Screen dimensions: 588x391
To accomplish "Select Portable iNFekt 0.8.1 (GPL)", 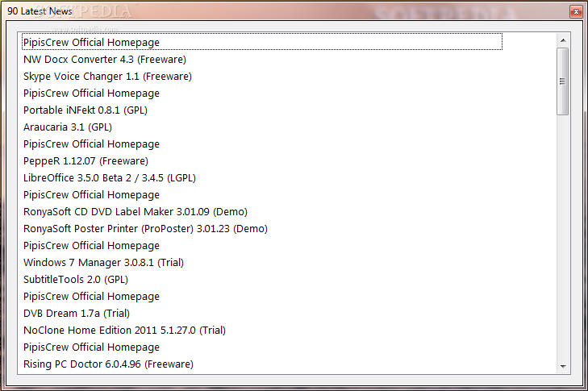I will 85,110.
